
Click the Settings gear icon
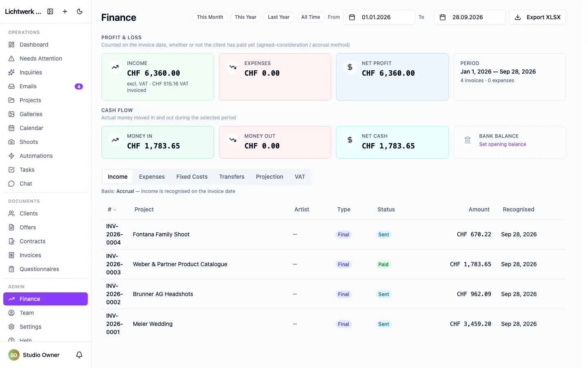(11, 327)
